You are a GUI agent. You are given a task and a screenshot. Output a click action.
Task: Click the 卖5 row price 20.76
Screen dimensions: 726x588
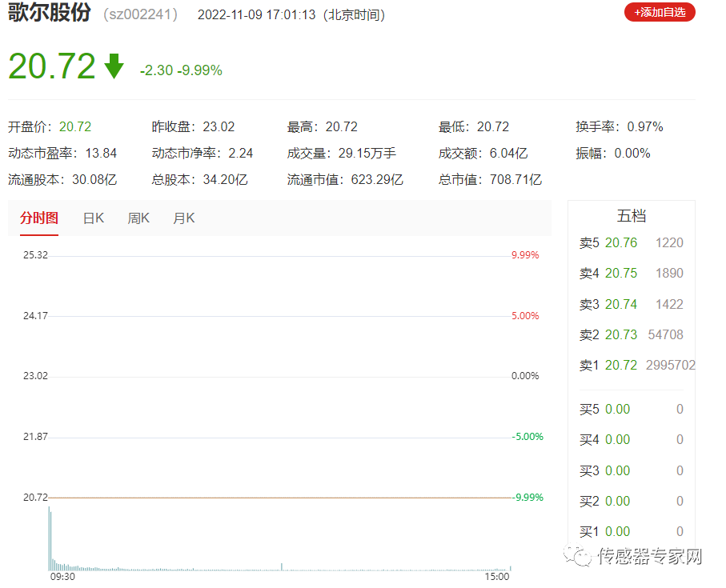(x=621, y=243)
